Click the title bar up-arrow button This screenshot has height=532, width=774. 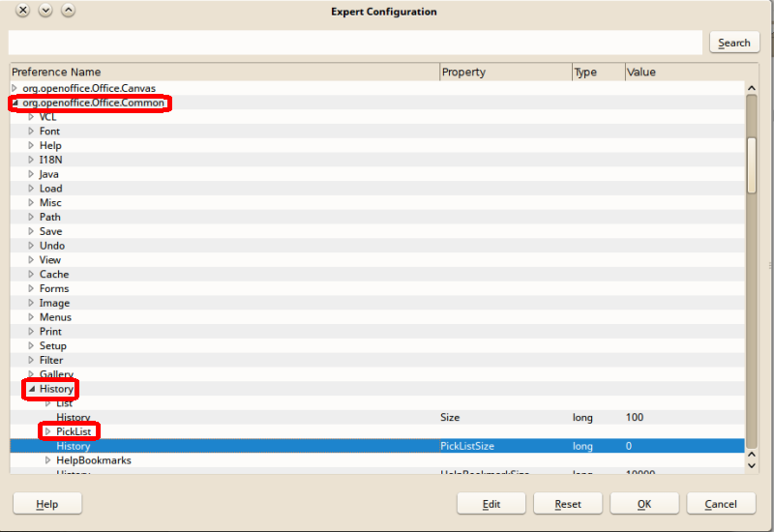tap(68, 10)
